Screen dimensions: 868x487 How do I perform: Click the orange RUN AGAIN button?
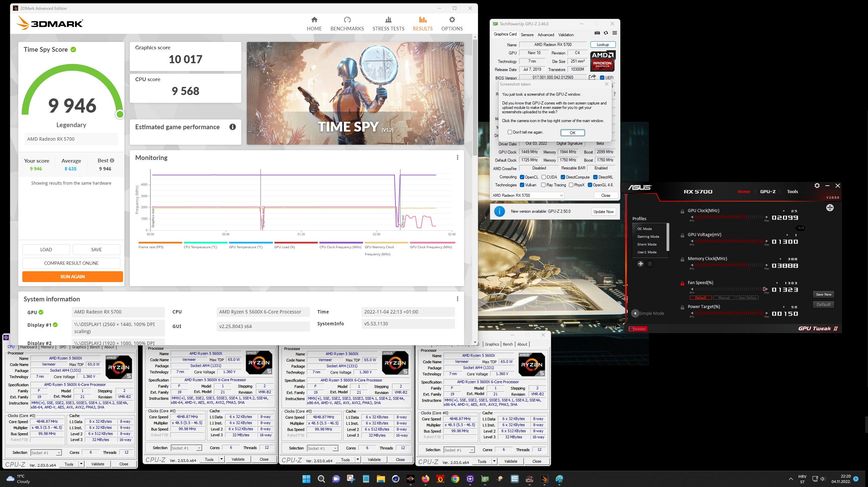[73, 277]
